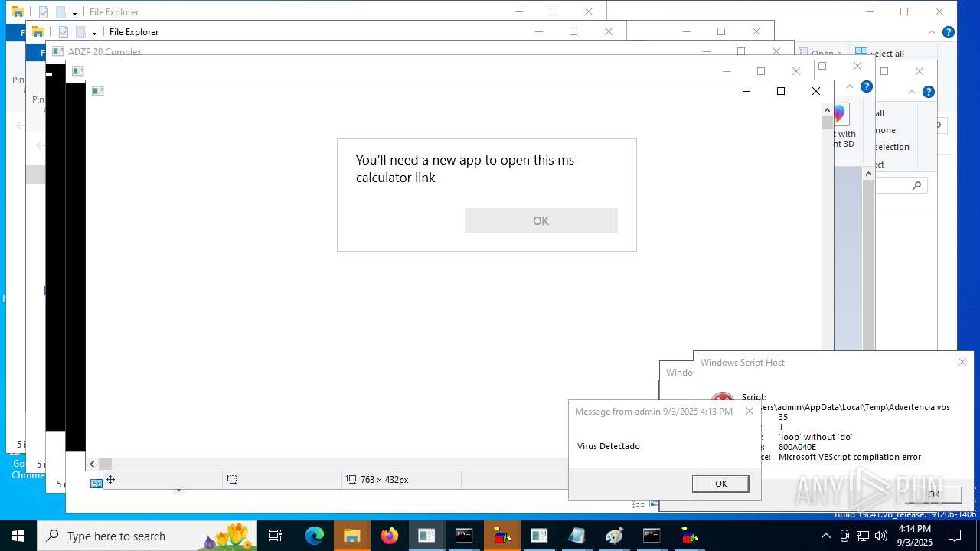
Task: Click new folder icon in front File Explorer toolbar
Action: click(x=80, y=32)
